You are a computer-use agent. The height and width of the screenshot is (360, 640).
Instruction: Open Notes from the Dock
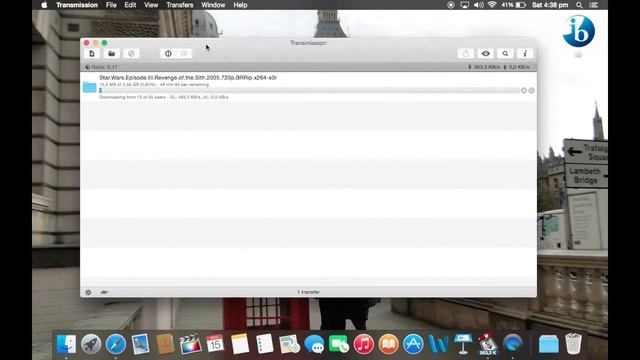click(240, 344)
